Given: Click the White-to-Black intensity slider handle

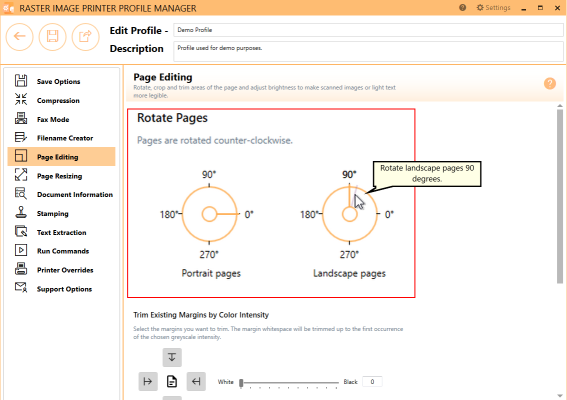Looking at the screenshot, I should coord(241,383).
